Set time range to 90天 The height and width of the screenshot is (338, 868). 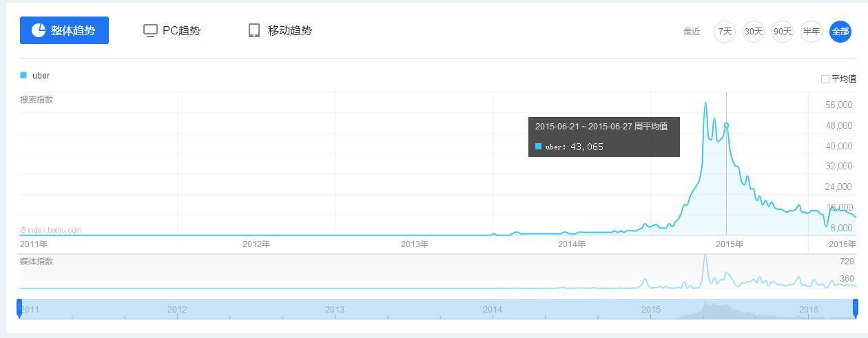click(783, 31)
